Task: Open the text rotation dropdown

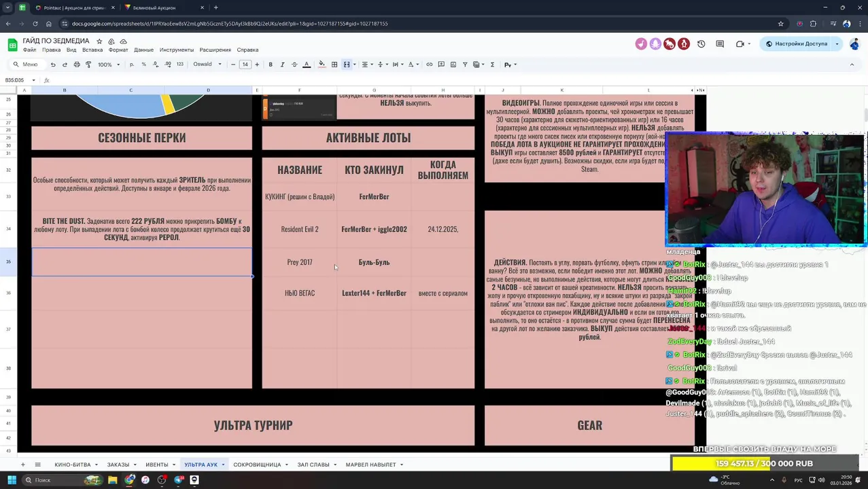Action: (x=413, y=65)
